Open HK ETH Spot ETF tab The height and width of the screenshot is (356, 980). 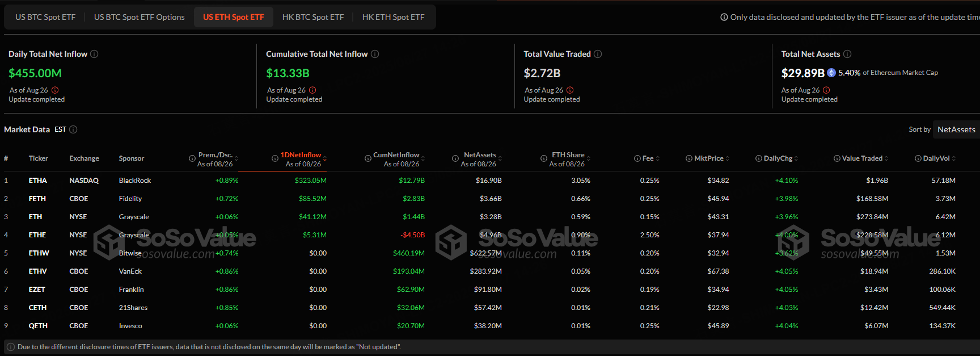tap(393, 17)
